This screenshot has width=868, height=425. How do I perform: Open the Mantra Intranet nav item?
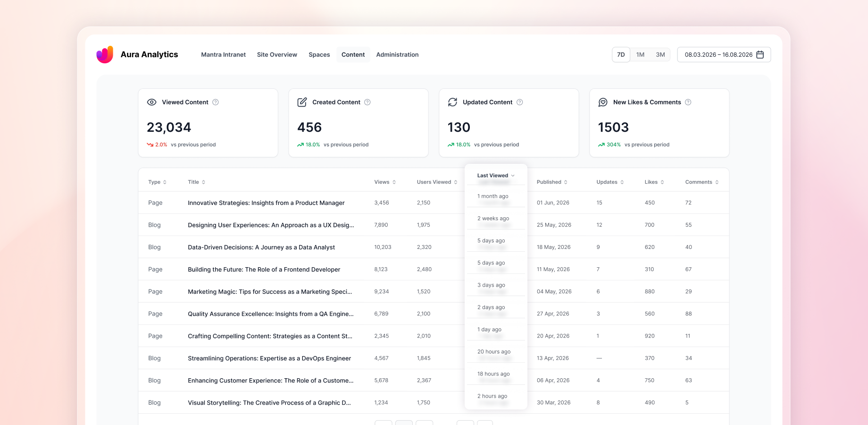223,55
